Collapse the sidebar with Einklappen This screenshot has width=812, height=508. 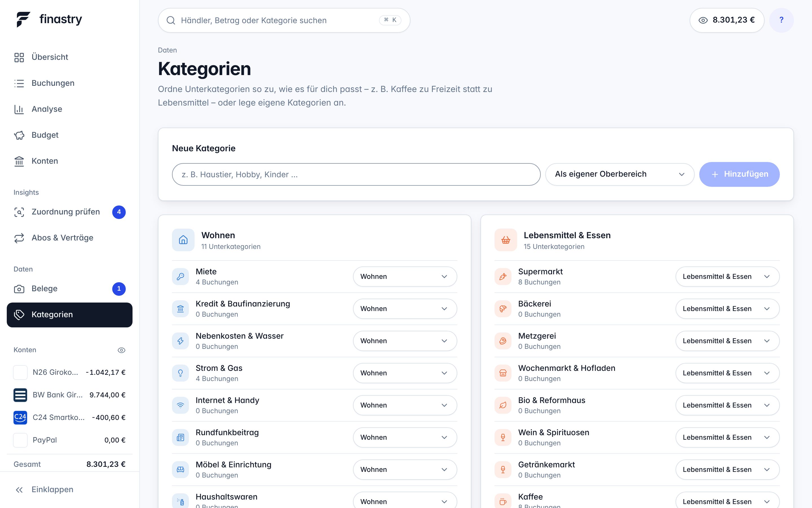pyautogui.click(x=69, y=490)
